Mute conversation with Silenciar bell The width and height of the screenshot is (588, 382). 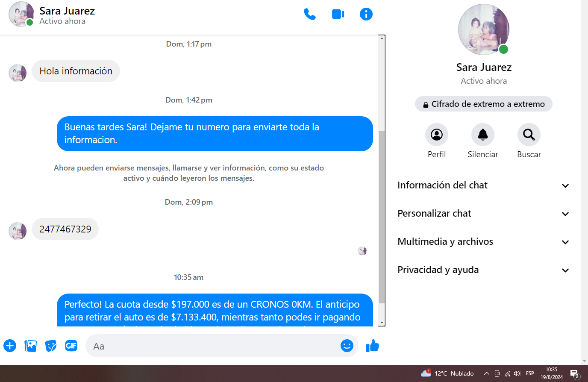[x=483, y=135]
